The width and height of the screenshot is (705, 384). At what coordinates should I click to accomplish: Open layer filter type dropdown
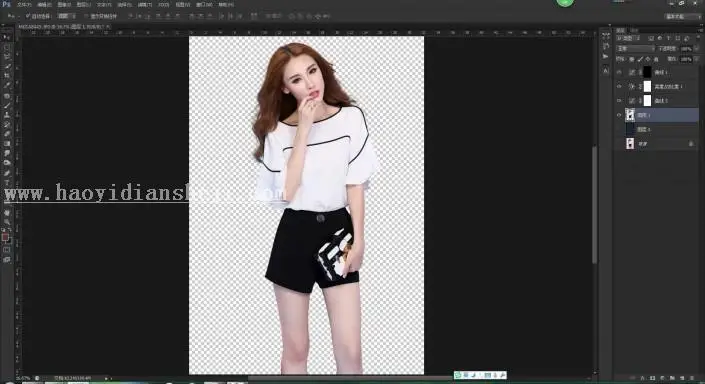point(628,38)
